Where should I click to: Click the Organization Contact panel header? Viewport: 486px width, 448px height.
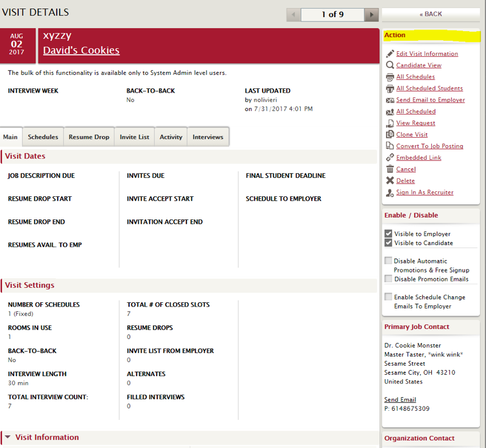coord(431,438)
